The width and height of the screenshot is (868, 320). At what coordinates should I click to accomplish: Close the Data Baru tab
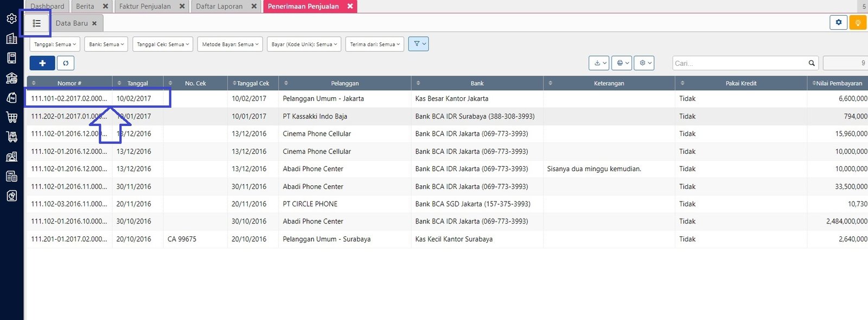(x=94, y=23)
